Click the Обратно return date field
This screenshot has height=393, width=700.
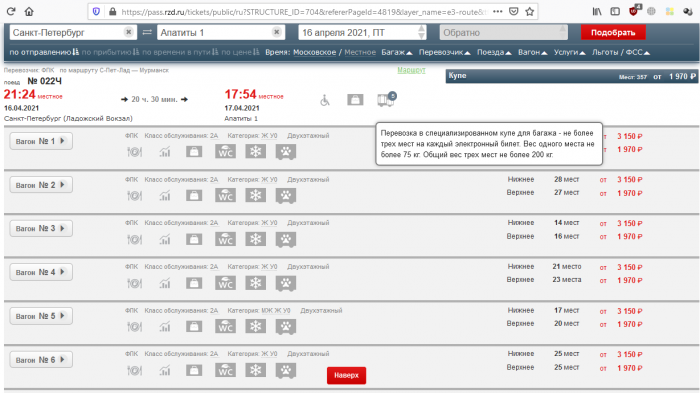(504, 32)
